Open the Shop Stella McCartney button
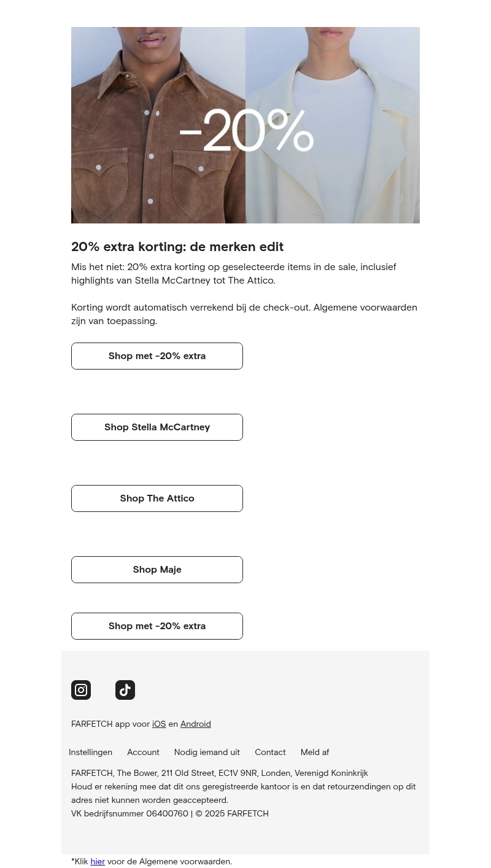The height and width of the screenshot is (868, 491). click(x=157, y=427)
